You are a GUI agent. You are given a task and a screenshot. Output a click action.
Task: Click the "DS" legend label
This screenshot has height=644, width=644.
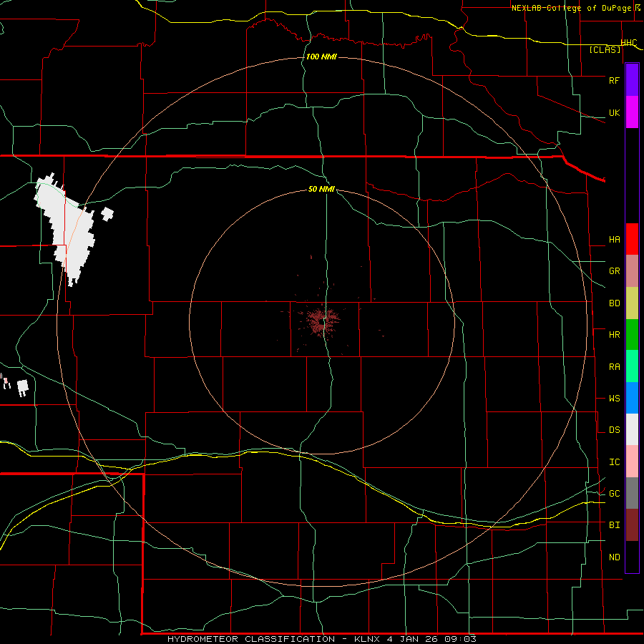point(614,430)
